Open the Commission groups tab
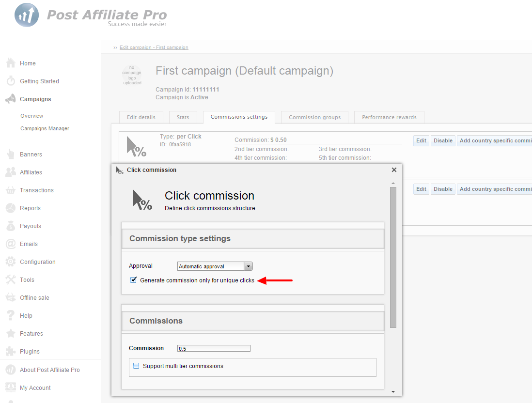 (x=314, y=117)
